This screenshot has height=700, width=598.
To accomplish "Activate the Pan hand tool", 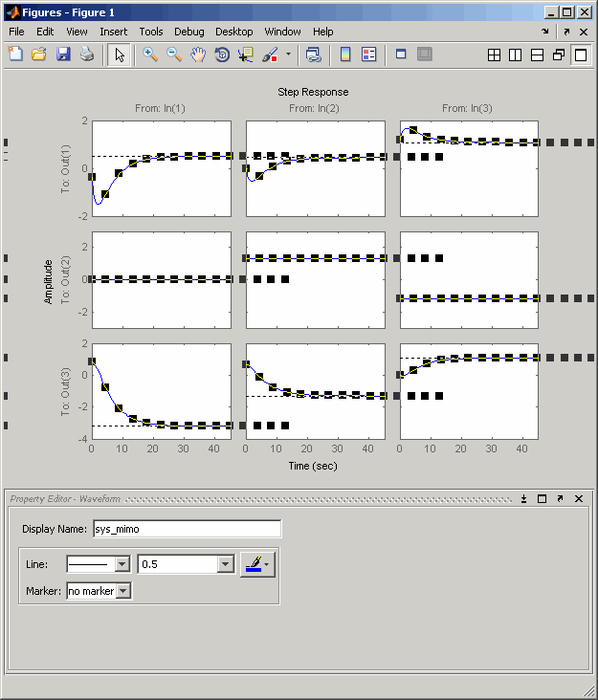I will 198,55.
